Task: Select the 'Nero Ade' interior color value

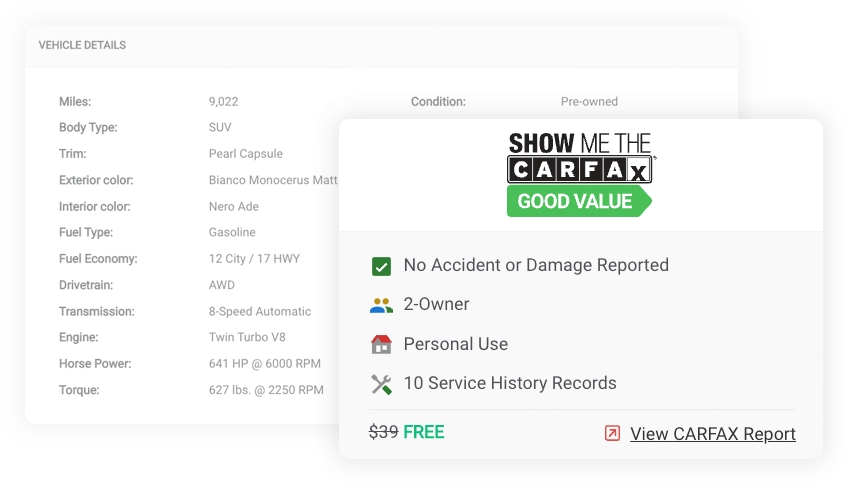Action: point(234,207)
